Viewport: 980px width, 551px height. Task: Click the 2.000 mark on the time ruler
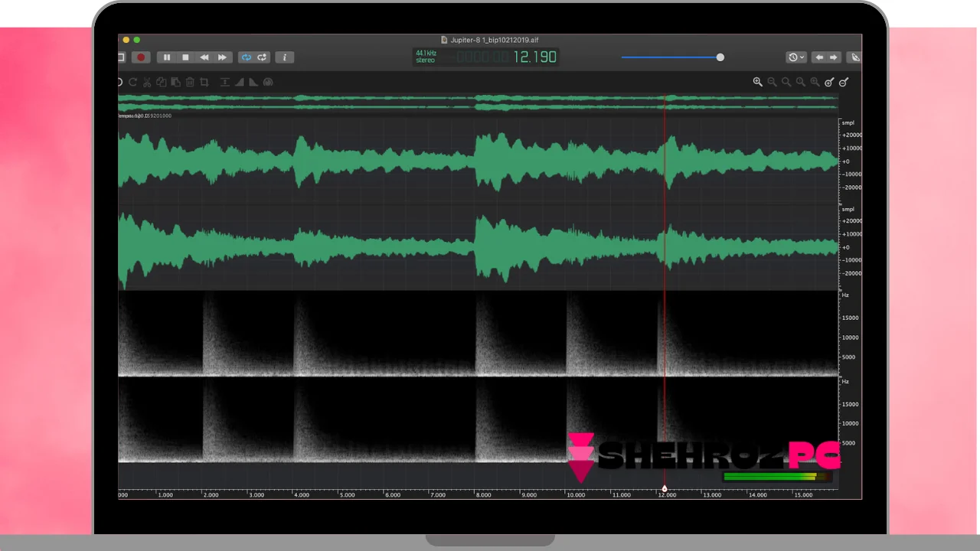[x=211, y=495]
